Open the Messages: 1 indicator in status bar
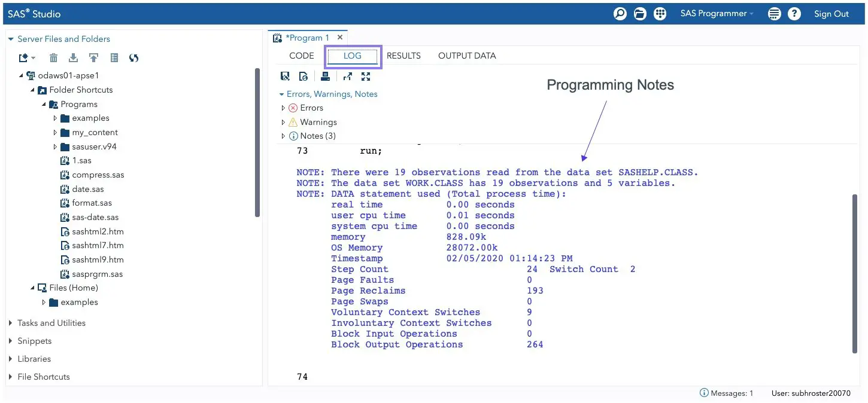 tap(727, 393)
